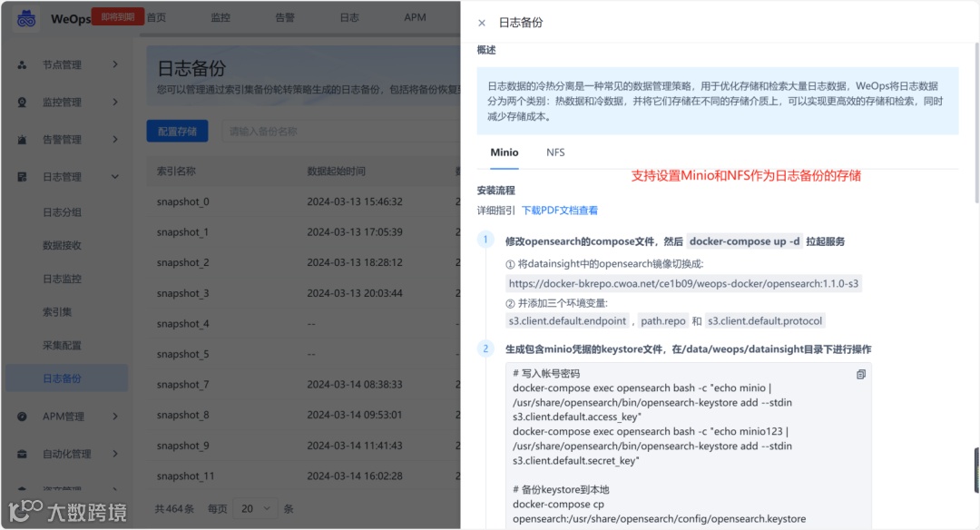Click the 节点管理 sidebar icon

tap(22, 64)
